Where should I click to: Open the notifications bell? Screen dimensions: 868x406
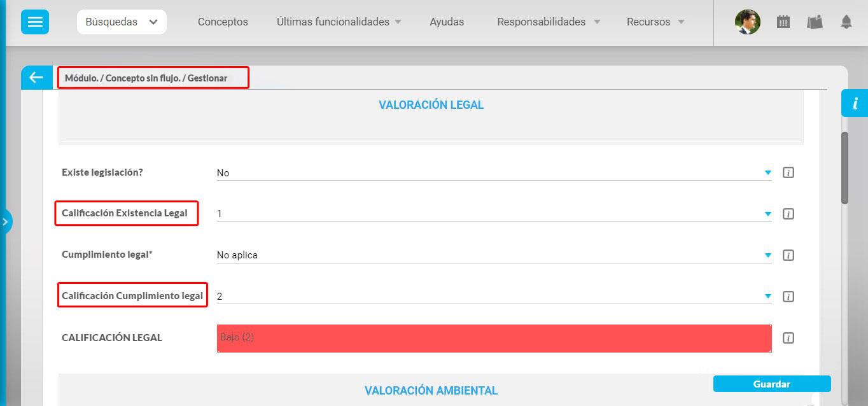[846, 22]
